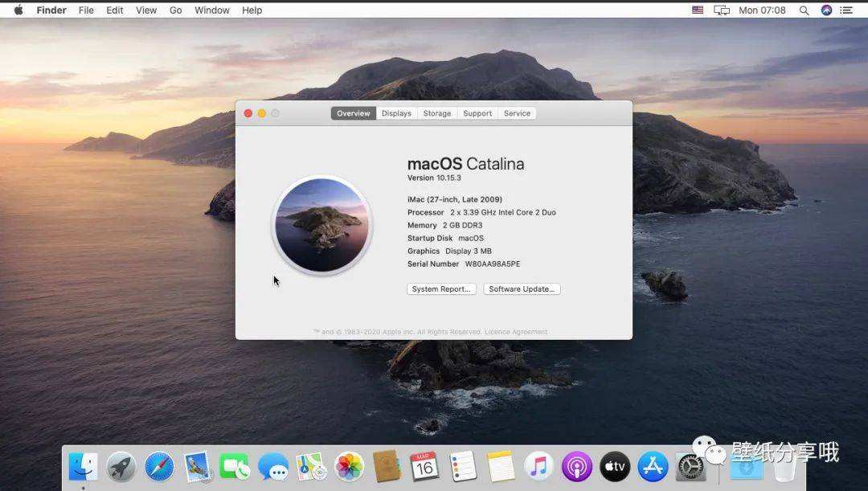Open Reminders in the Dock
Image resolution: width=868 pixels, height=491 pixels.
pos(463,466)
